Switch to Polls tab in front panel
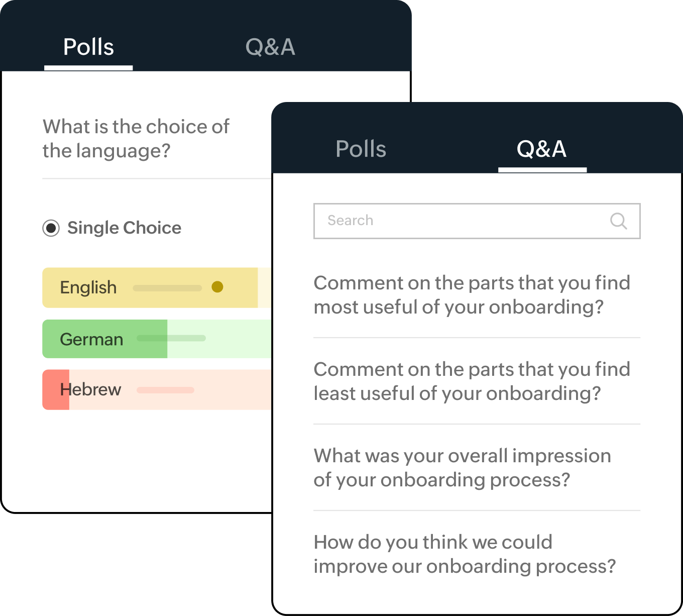Viewport: 683px width, 616px height. (361, 149)
